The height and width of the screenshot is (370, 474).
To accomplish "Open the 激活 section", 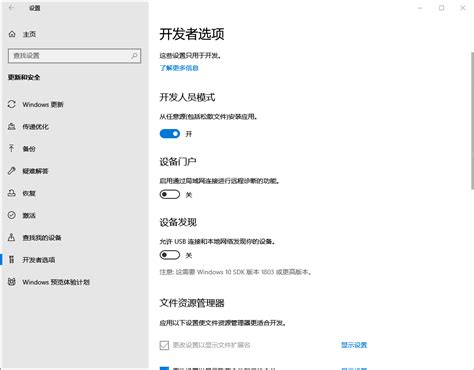I will [29, 215].
